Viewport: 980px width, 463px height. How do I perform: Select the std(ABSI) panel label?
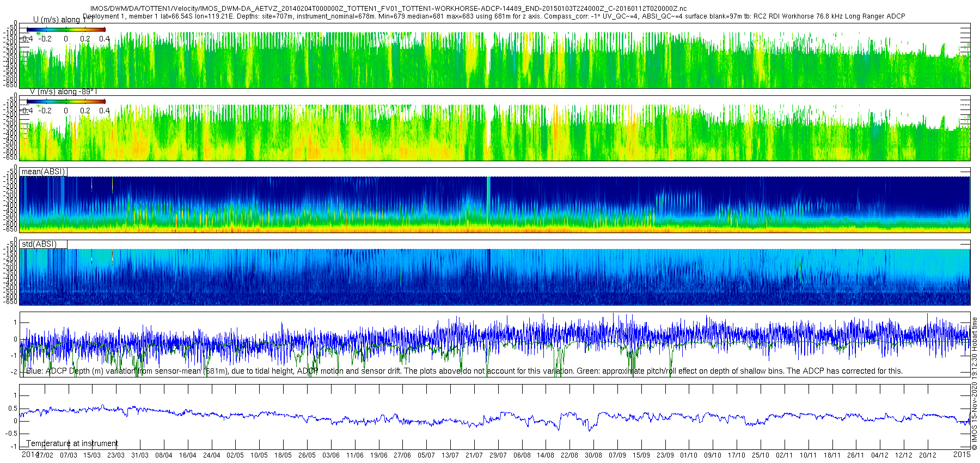(39, 244)
